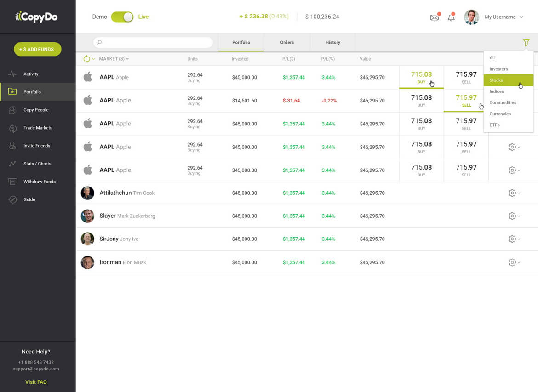Image resolution: width=538 pixels, height=392 pixels.
Task: Click the search magnifier icon
Action: coord(99,42)
